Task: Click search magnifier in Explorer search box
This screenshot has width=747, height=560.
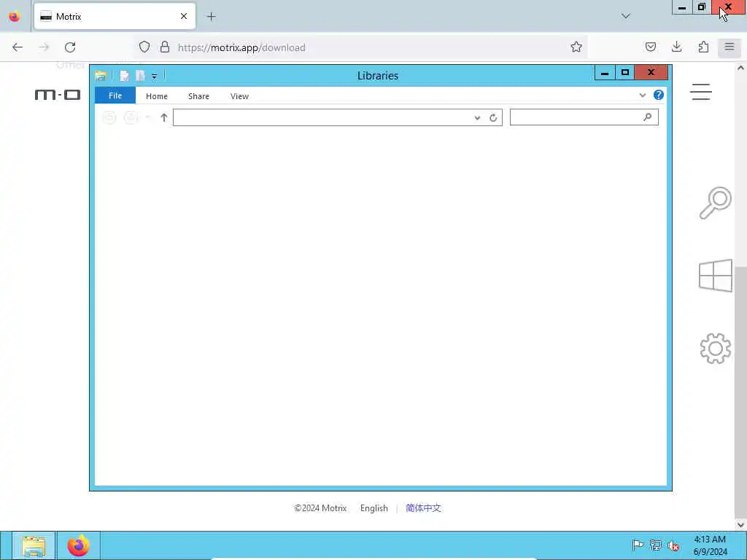Action: [x=647, y=117]
